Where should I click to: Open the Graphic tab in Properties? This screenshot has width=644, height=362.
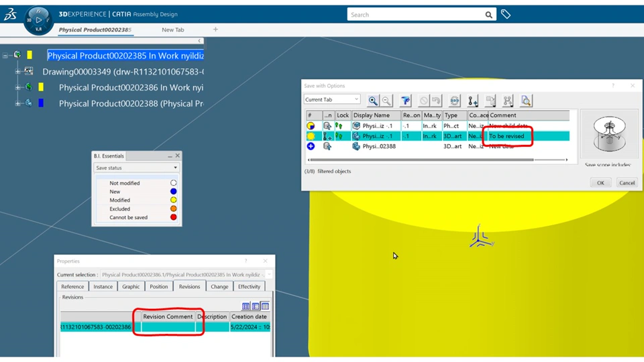[x=131, y=286]
